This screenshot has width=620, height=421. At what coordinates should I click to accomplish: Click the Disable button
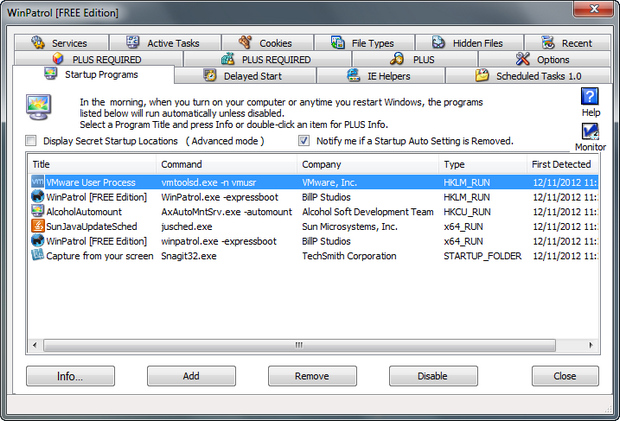[433, 376]
